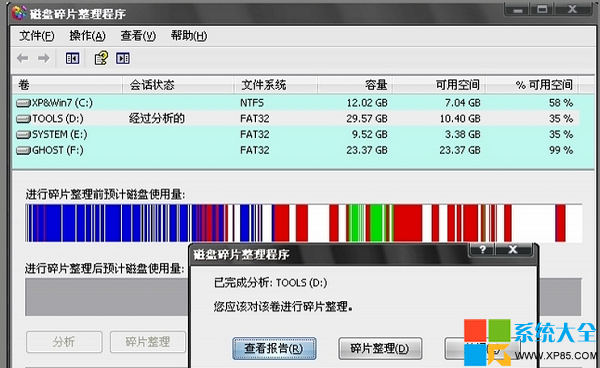Select the SYSTEM (E:) volume row

point(296,135)
